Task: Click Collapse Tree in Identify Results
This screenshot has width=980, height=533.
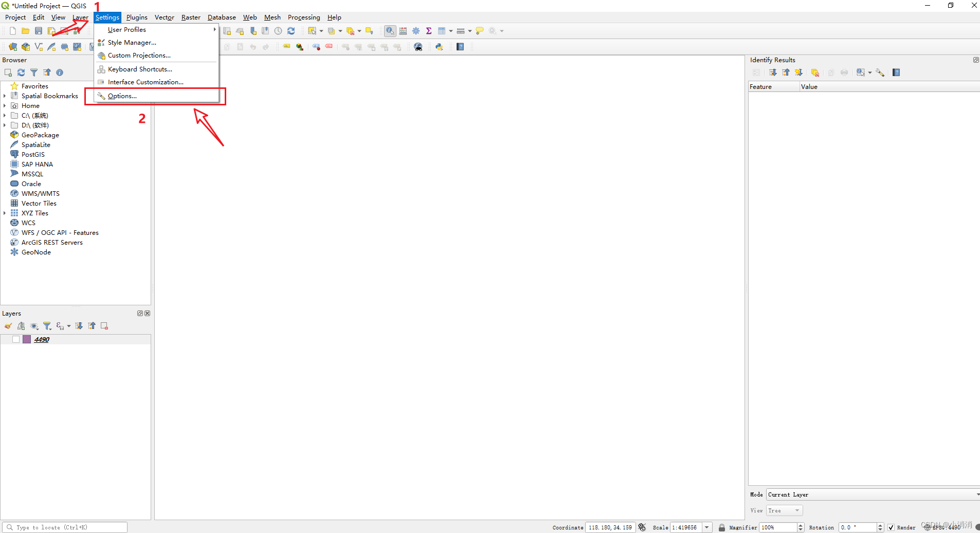Action: [786, 72]
